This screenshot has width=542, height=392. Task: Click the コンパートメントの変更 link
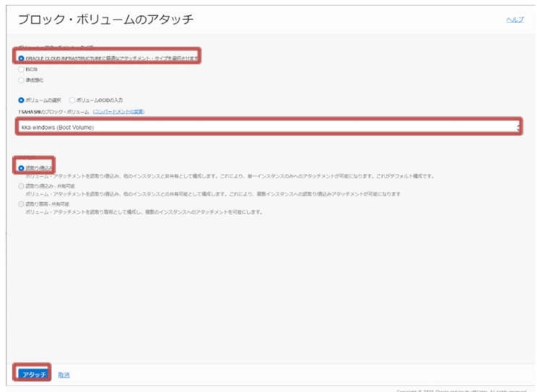pyautogui.click(x=119, y=111)
